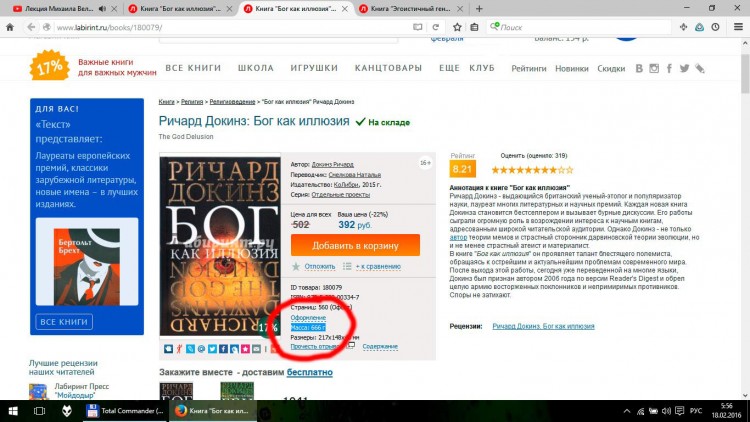Share via pink star icon below cover
The height and width of the screenshot is (422, 750).
[x=245, y=349]
